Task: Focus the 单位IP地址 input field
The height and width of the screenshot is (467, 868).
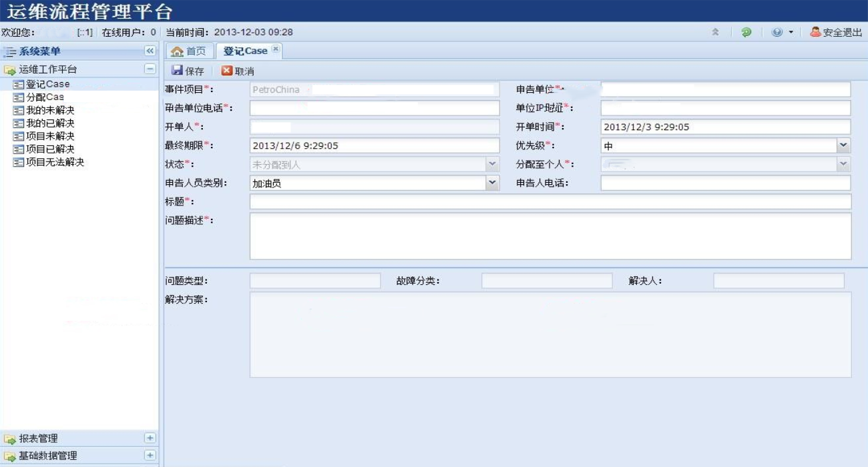Action: 726,108
